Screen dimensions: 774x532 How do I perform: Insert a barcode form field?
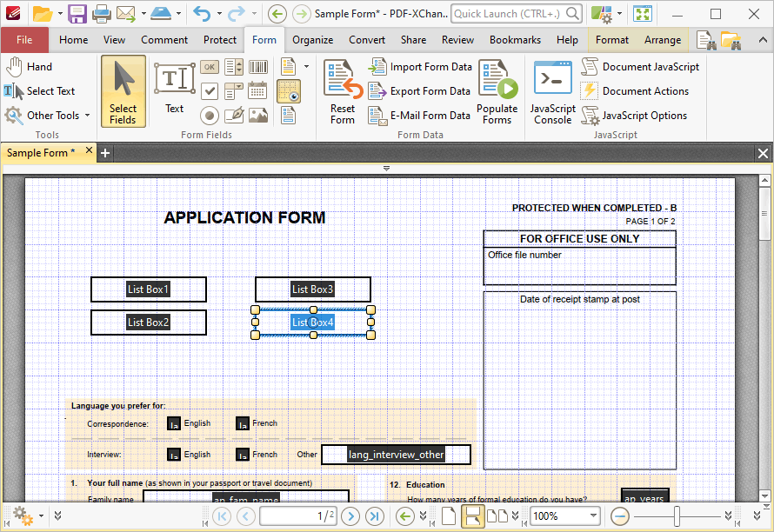257,67
